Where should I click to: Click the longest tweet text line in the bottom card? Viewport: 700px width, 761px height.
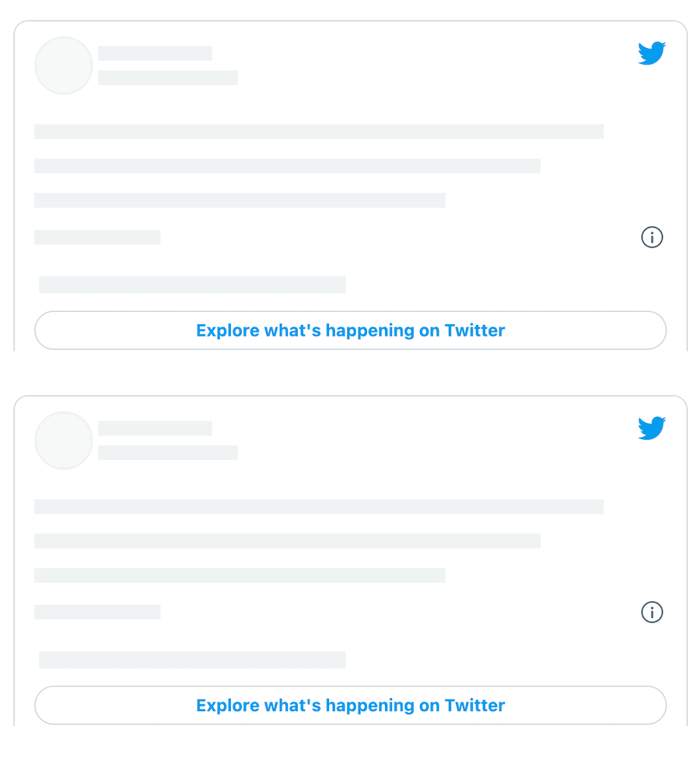coord(319,507)
